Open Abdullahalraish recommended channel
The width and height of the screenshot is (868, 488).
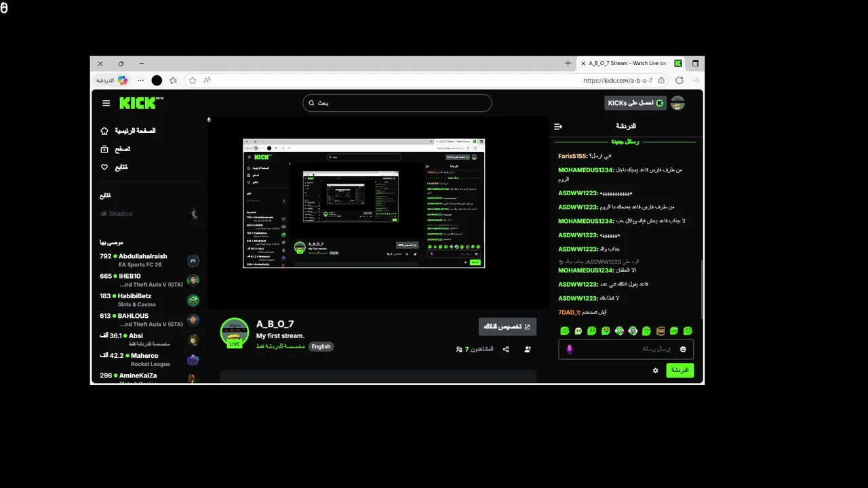149,260
